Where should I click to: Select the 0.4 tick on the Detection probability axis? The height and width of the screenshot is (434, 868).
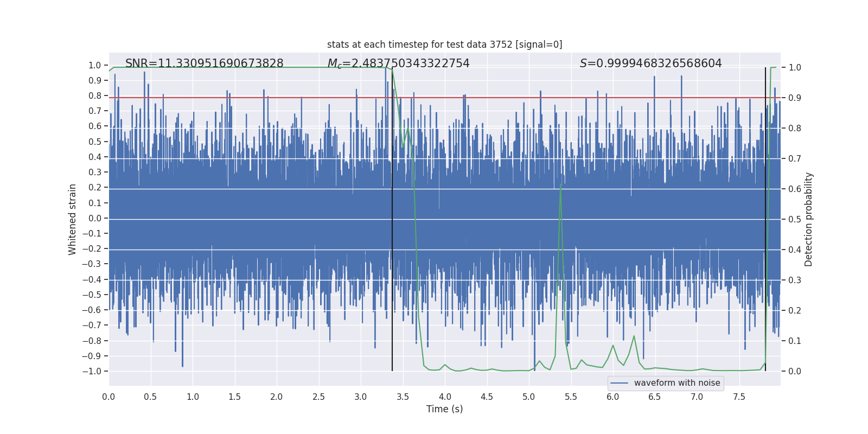(795, 250)
